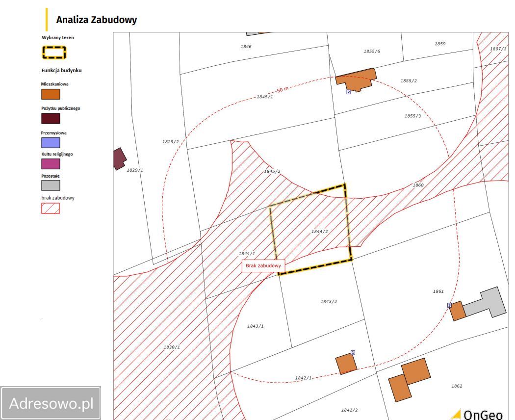Click the pair of orange buildings near 1862
Viewport: 515px width, 420px height.
tap(409, 380)
